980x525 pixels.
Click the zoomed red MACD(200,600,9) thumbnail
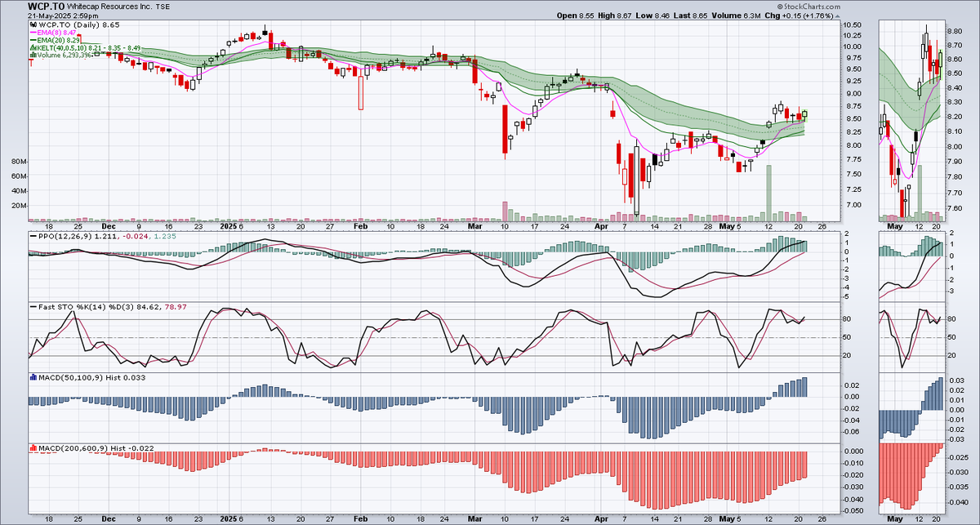coord(911,478)
